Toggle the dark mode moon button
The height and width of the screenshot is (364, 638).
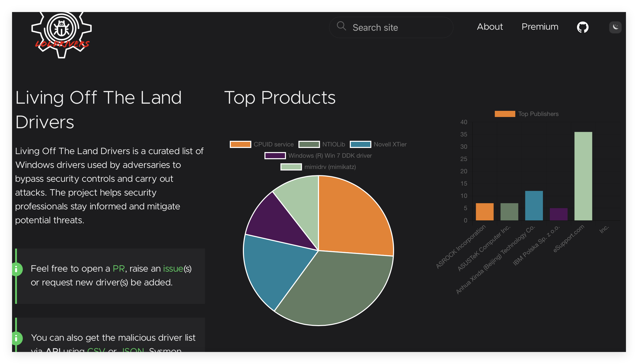(615, 27)
